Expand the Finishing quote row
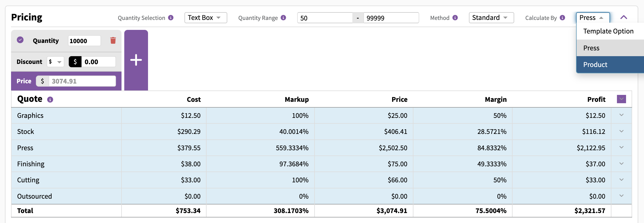This screenshot has width=644, height=223. [621, 164]
